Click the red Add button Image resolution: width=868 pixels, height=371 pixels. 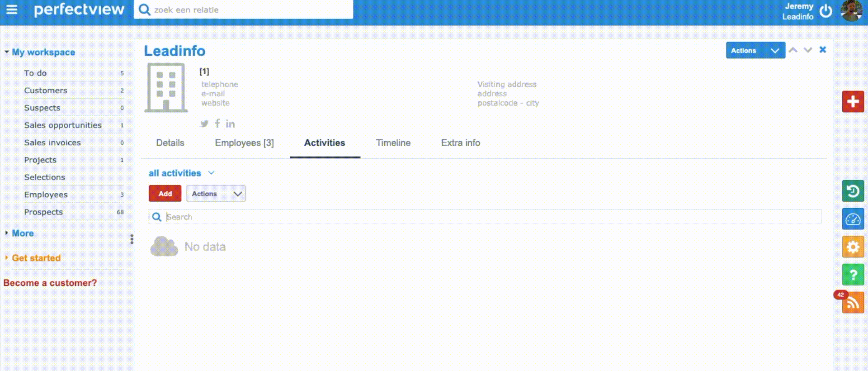(165, 194)
